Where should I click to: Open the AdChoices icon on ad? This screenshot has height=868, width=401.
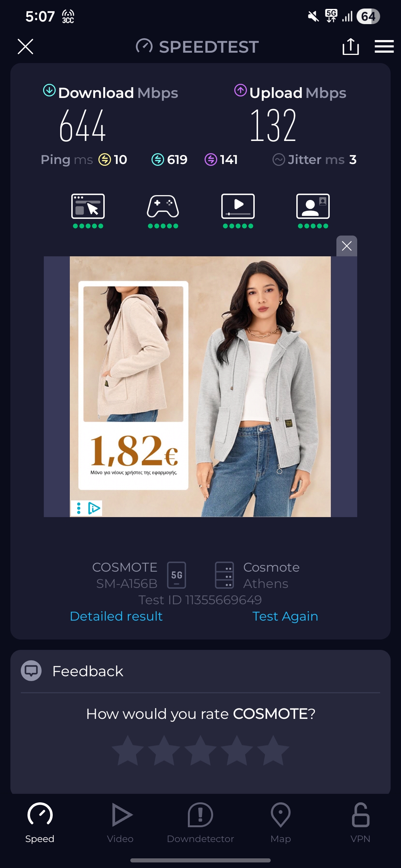tap(94, 508)
